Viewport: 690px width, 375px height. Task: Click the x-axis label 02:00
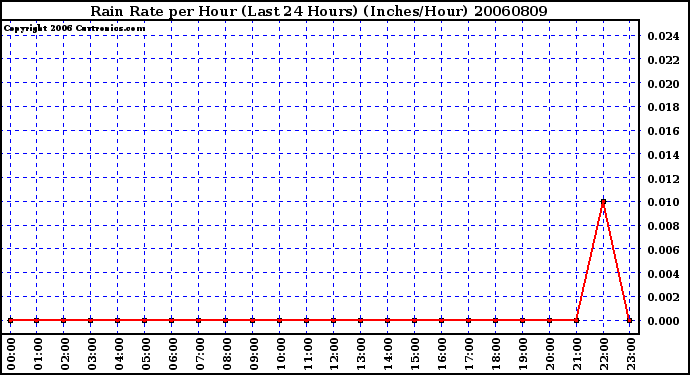pos(65,354)
